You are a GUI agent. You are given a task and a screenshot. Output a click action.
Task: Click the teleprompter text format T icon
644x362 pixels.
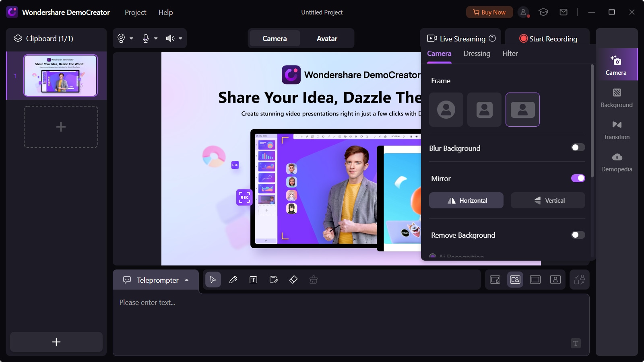pos(576,343)
